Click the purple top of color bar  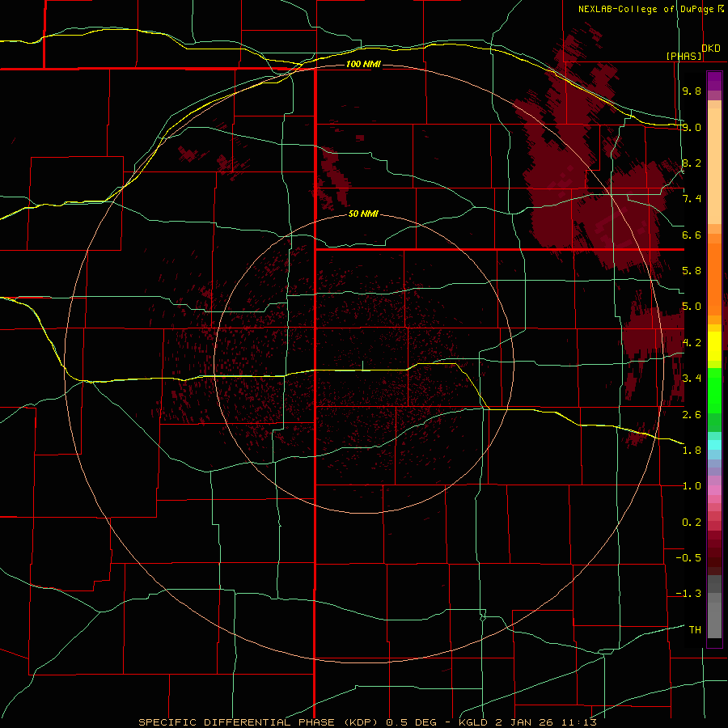(714, 81)
